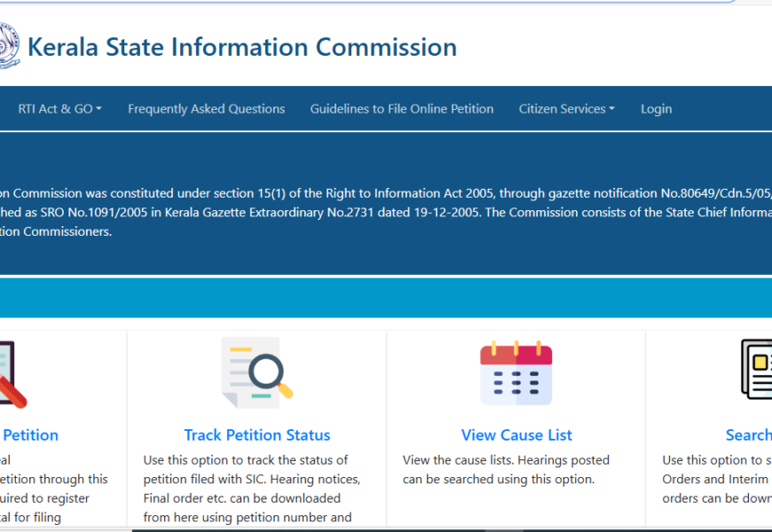Click the Search orders newspaper icon

pyautogui.click(x=757, y=372)
